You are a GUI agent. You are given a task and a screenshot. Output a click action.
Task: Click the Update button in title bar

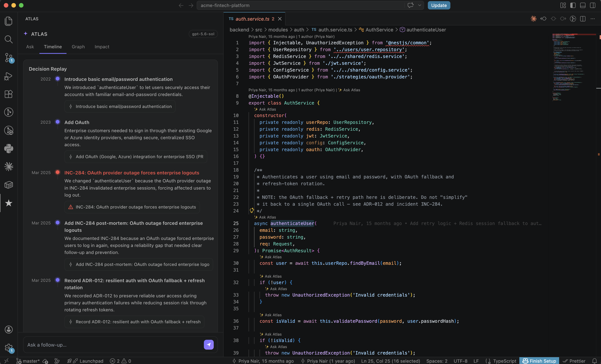tap(439, 5)
